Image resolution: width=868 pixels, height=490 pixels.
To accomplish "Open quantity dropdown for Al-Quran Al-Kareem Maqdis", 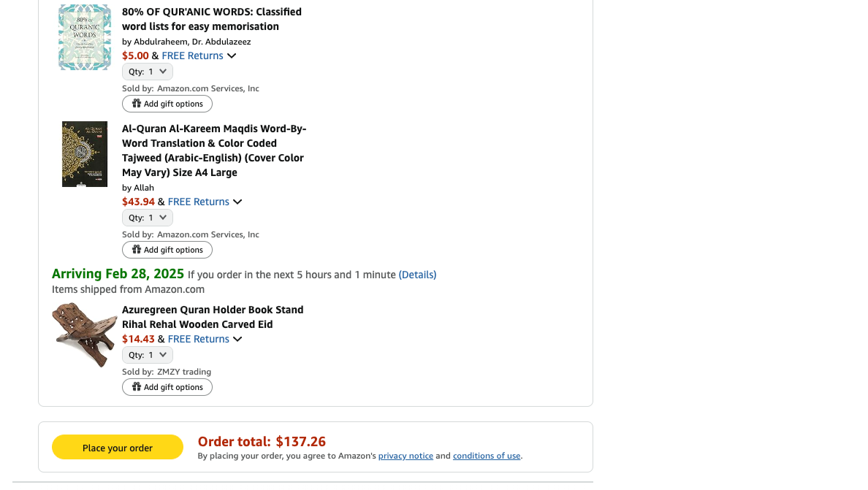I will point(148,218).
